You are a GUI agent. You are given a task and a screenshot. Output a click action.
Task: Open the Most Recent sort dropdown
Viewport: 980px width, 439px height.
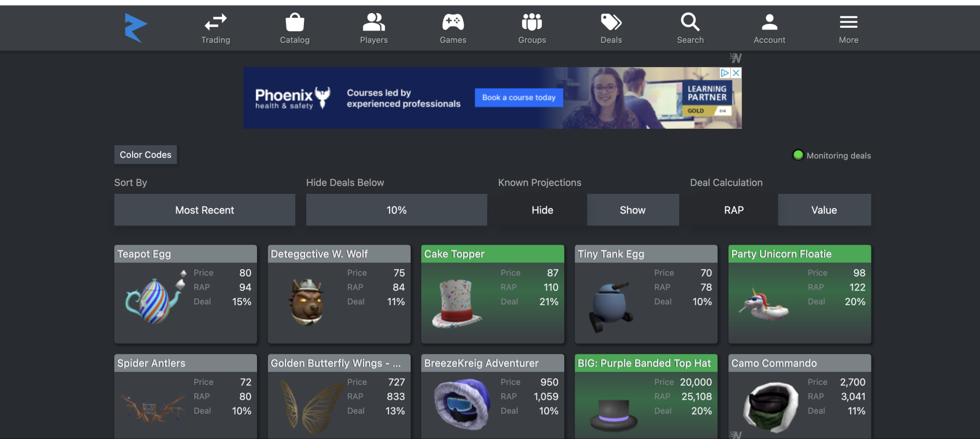204,210
